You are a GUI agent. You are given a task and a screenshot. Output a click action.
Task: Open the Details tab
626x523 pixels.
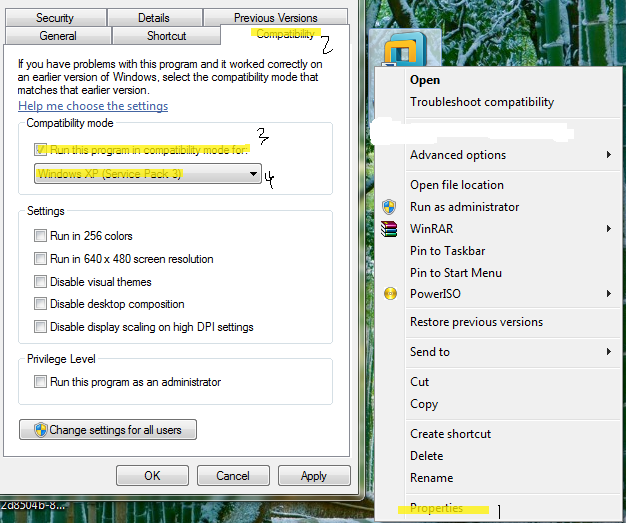point(154,18)
